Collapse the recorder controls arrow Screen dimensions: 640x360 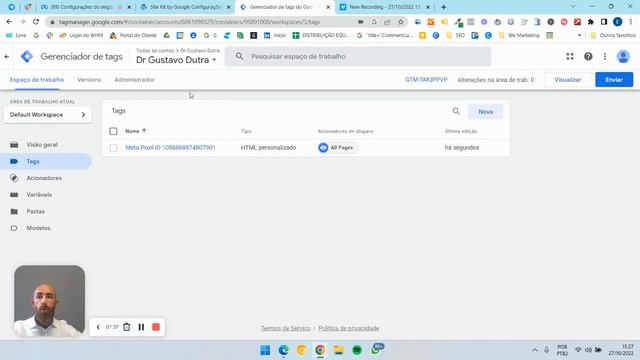[x=98, y=327]
